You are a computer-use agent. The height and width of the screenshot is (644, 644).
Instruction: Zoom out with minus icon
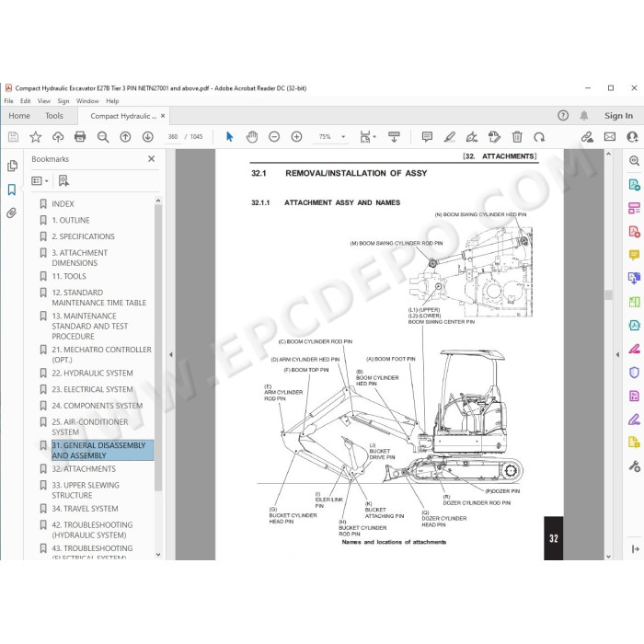tap(274, 137)
